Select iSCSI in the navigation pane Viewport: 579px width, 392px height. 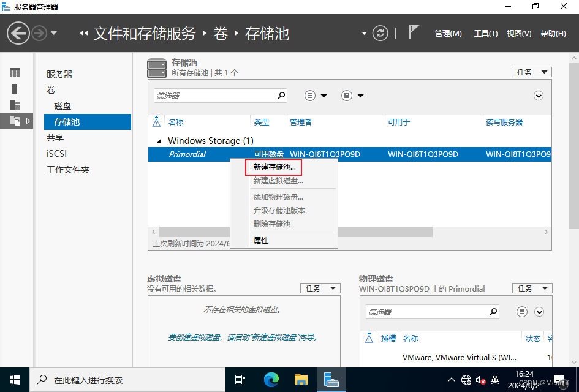[x=56, y=154]
